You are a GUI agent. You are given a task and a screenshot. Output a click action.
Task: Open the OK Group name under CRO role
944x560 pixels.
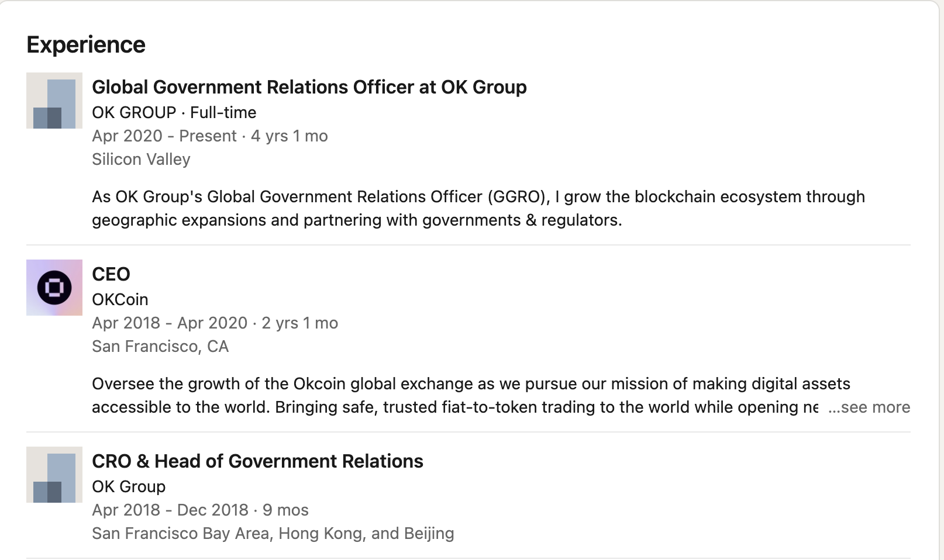pyautogui.click(x=129, y=486)
